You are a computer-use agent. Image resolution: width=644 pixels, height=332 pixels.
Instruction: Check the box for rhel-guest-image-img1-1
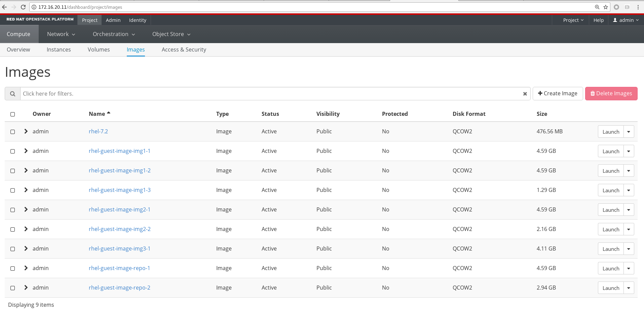point(13,152)
